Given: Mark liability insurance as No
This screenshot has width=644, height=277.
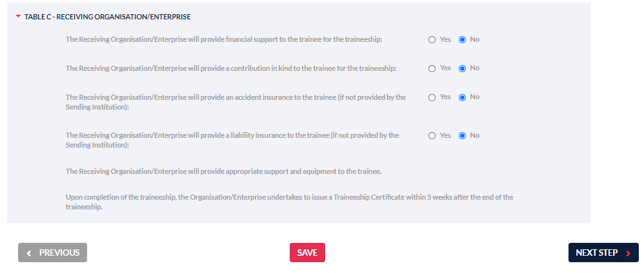Looking at the screenshot, I should [x=462, y=136].
